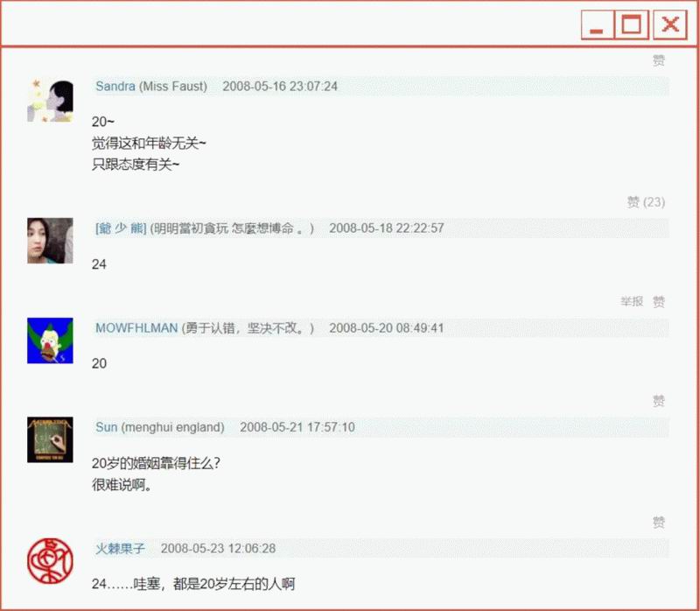
Task: Click 火辣果子's red seal avatar
Action: coord(50,561)
